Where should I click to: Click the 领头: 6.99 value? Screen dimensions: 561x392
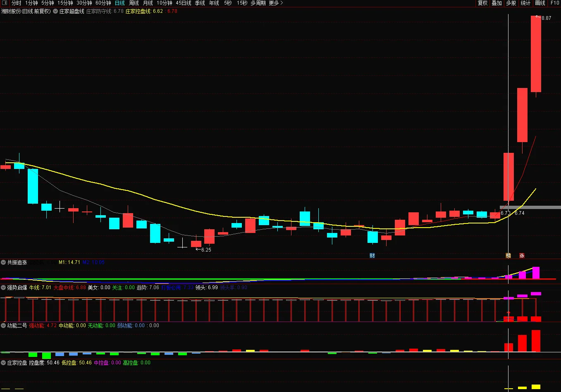[206, 287]
